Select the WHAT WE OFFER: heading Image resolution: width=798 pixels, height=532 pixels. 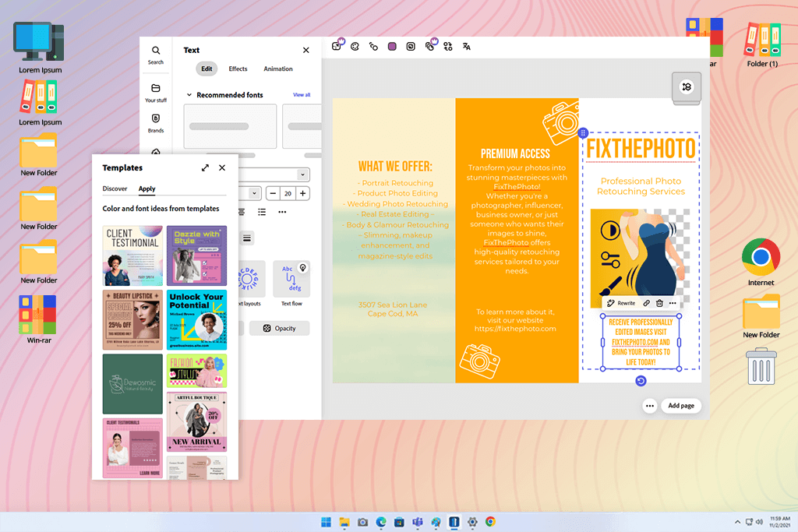(x=395, y=167)
